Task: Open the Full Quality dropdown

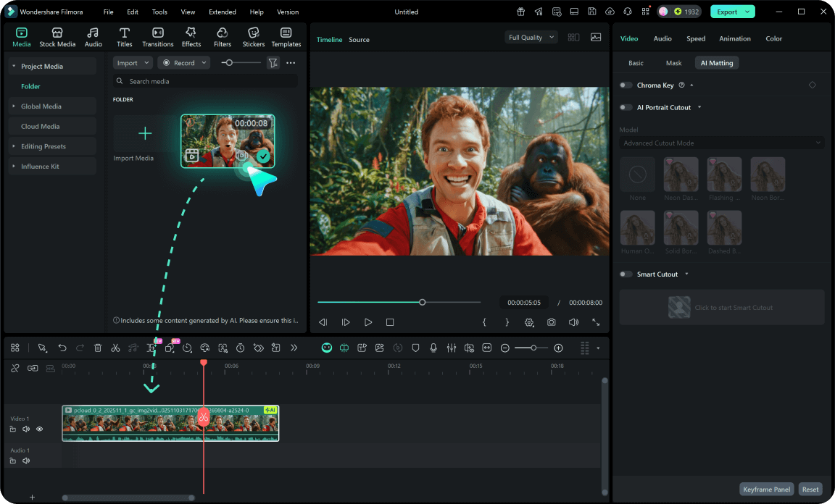Action: click(531, 38)
